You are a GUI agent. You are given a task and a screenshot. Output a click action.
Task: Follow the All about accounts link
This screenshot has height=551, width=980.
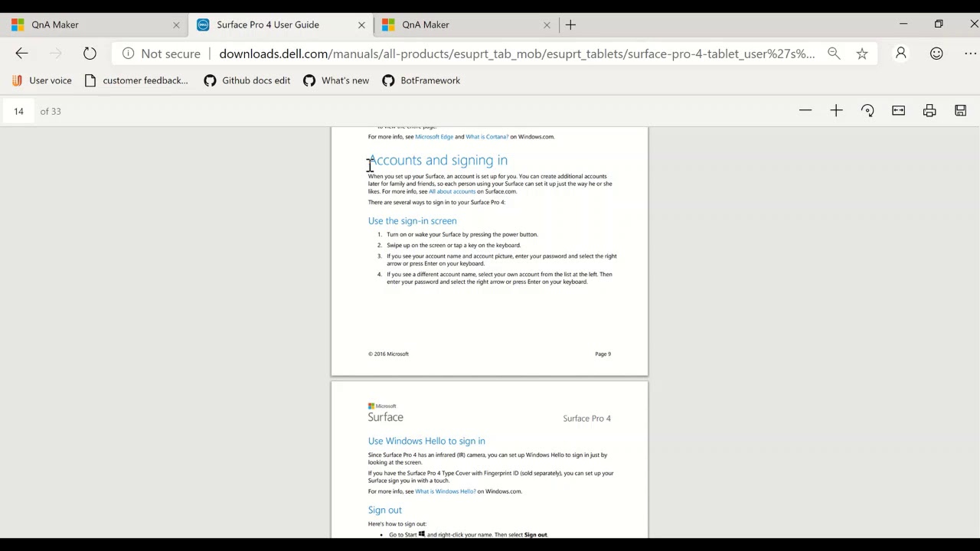coord(452,191)
